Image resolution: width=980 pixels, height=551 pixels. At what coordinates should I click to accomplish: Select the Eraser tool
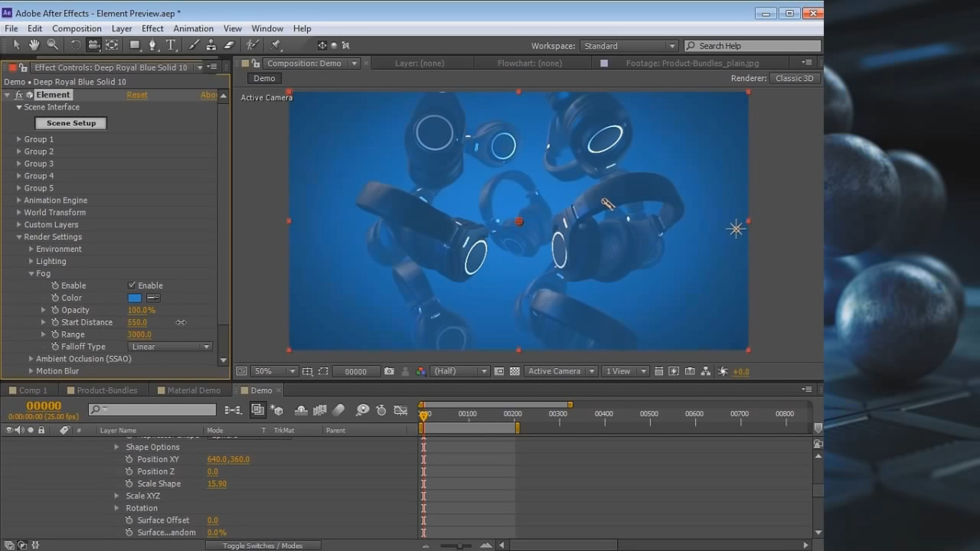coord(229,45)
